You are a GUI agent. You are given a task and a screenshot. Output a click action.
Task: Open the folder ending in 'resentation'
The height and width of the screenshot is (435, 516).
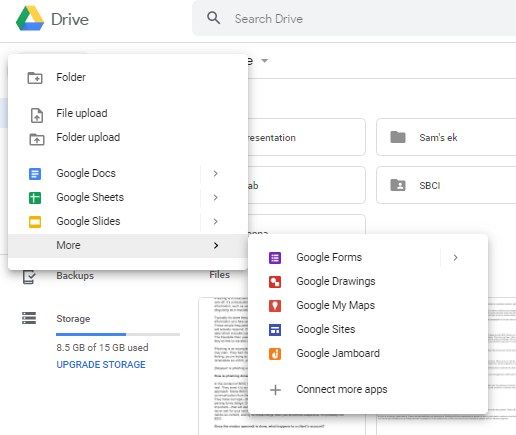coord(307,137)
